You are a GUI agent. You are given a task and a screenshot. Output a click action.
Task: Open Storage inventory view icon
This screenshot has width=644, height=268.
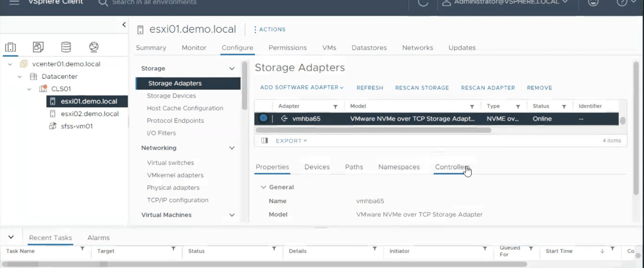66,47
